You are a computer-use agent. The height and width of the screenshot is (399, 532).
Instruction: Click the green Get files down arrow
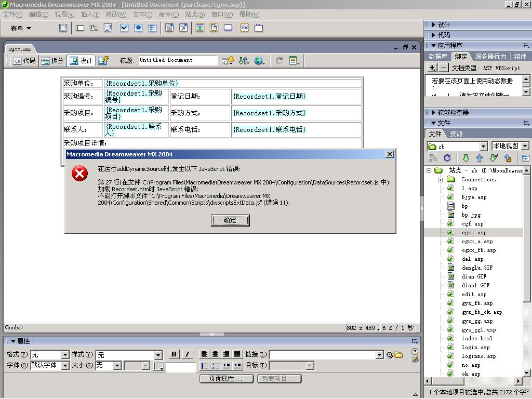pyautogui.click(x=465, y=158)
